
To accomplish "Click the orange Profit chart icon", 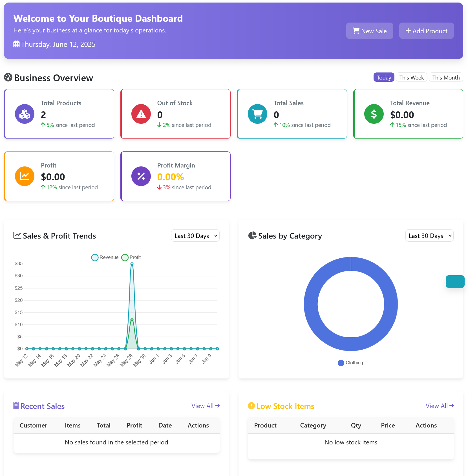I will [25, 176].
